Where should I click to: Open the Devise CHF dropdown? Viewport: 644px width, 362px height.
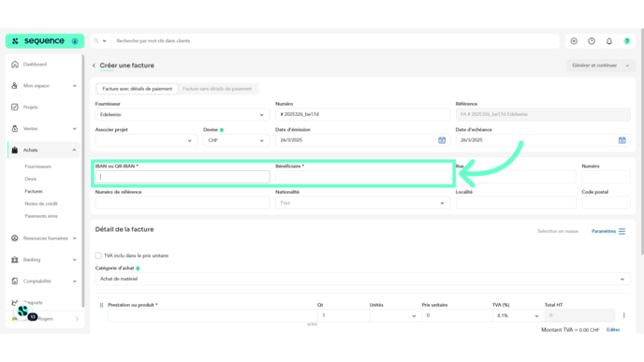point(236,140)
